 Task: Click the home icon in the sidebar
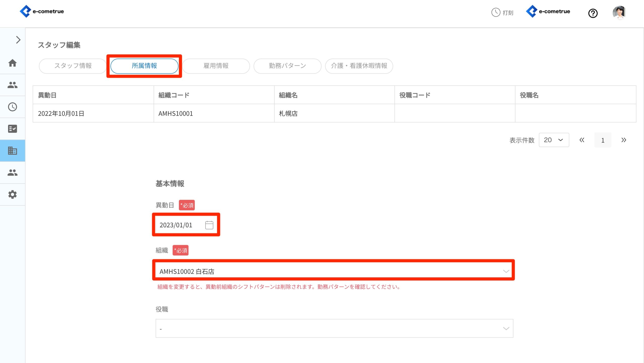(12, 63)
